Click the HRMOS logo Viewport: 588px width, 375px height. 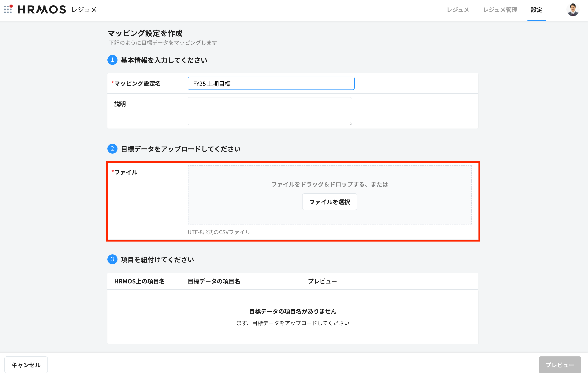tap(42, 10)
